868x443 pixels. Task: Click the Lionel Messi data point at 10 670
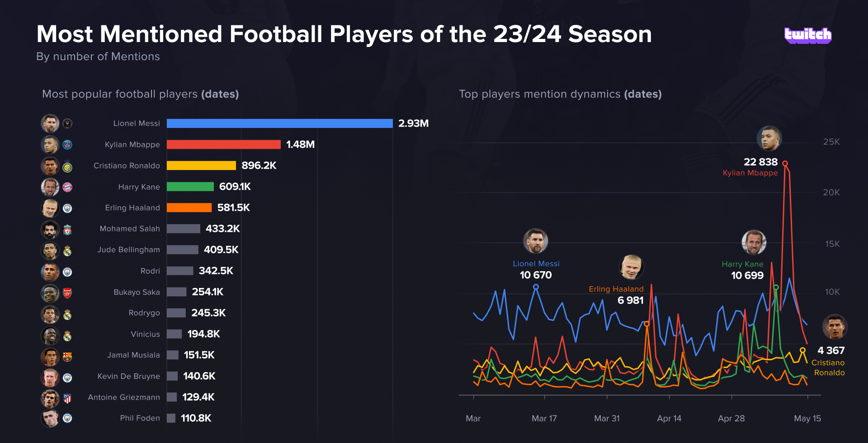tap(536, 287)
